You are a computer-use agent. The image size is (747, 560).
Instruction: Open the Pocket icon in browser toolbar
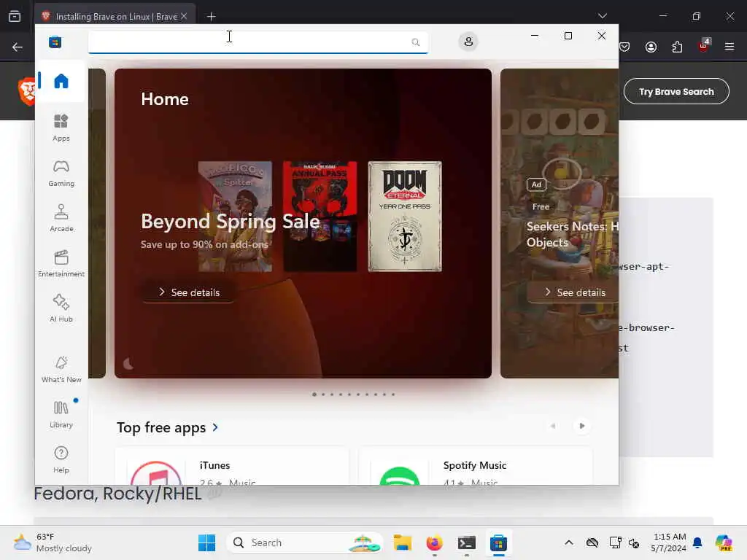click(624, 47)
